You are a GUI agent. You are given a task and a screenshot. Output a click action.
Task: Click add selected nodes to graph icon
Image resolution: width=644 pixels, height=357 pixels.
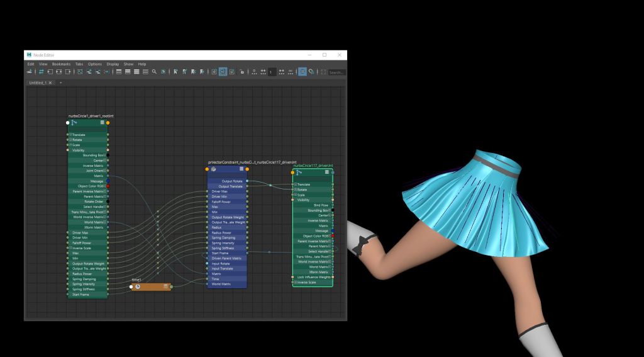click(89, 72)
